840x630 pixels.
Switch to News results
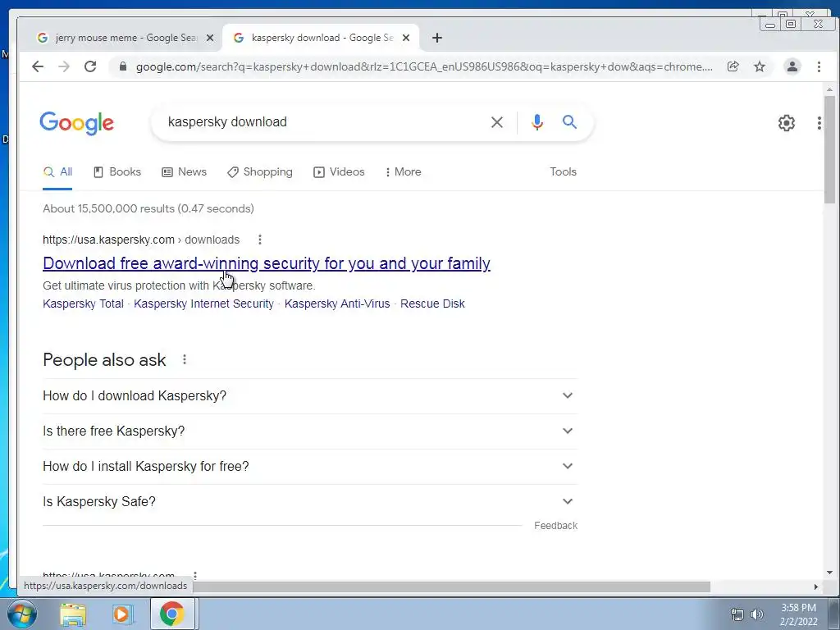tap(185, 172)
